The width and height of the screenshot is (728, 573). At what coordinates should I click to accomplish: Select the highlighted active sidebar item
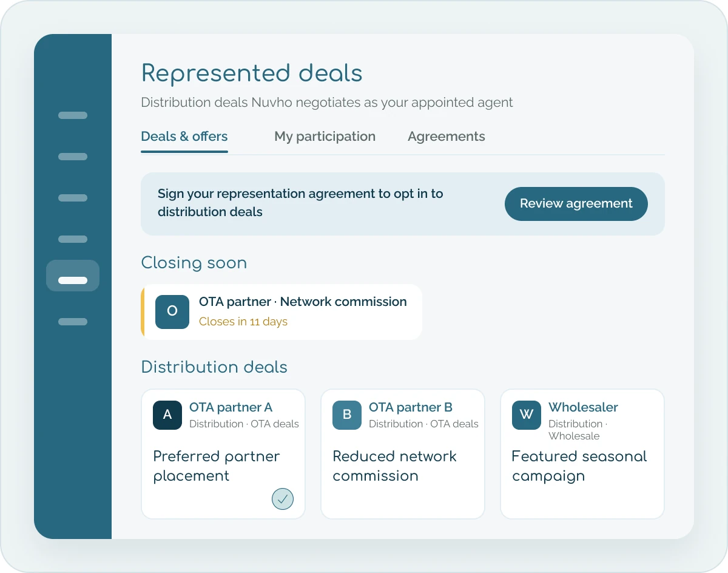click(x=73, y=276)
